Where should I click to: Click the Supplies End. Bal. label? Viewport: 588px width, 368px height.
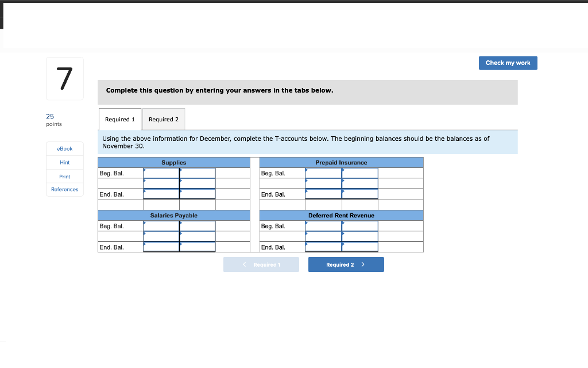pos(112,194)
